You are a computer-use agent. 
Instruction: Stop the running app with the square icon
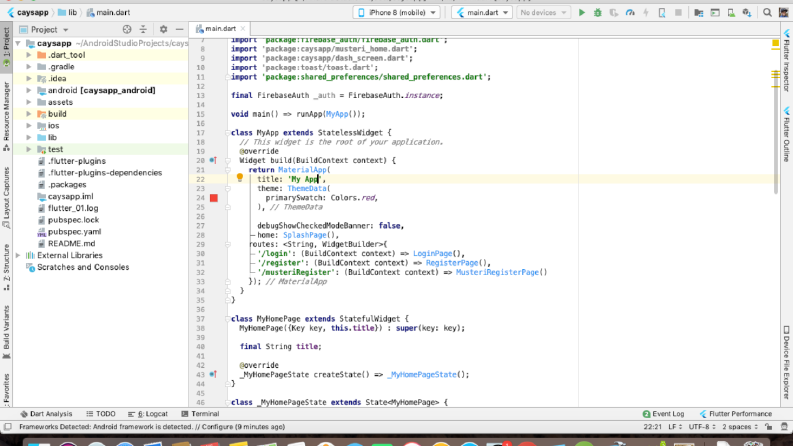(x=678, y=13)
